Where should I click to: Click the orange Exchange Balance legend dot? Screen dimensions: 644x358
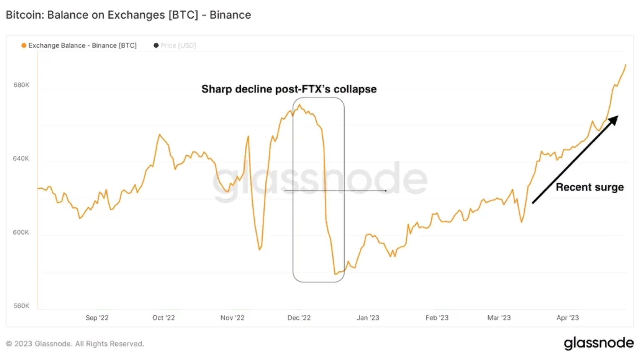point(24,46)
